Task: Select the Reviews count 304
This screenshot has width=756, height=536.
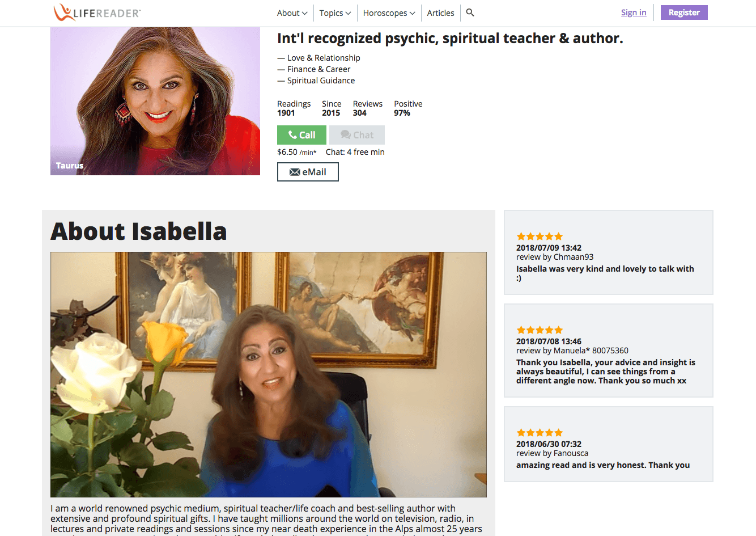Action: (x=360, y=113)
